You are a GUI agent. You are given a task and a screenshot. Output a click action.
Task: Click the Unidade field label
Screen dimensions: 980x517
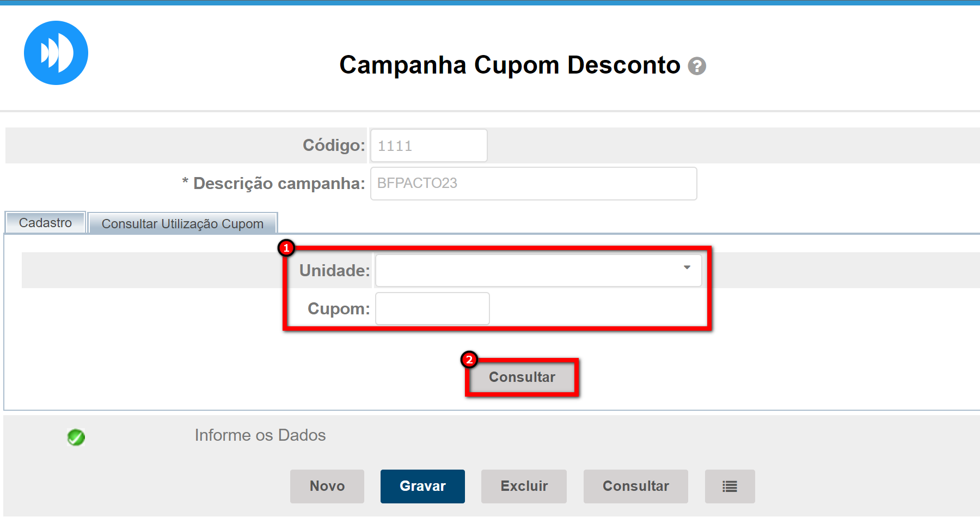coord(334,271)
